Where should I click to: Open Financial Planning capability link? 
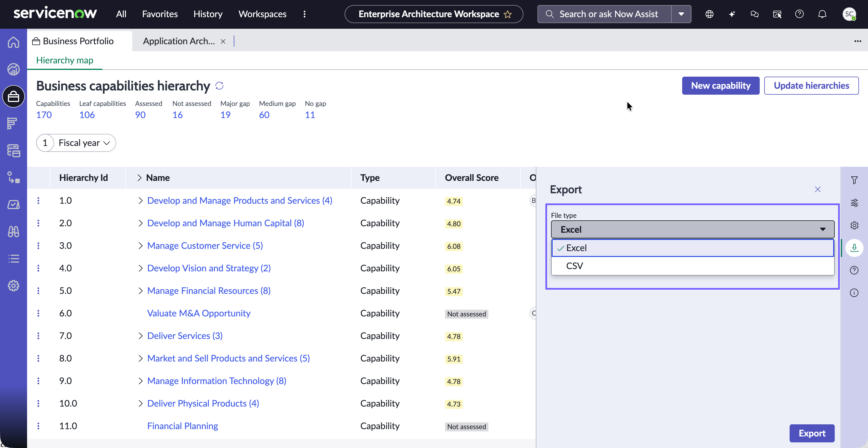(183, 426)
